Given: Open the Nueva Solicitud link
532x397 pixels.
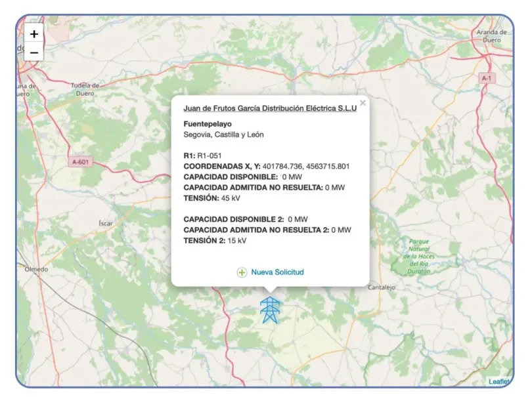Looking at the screenshot, I should [277, 272].
